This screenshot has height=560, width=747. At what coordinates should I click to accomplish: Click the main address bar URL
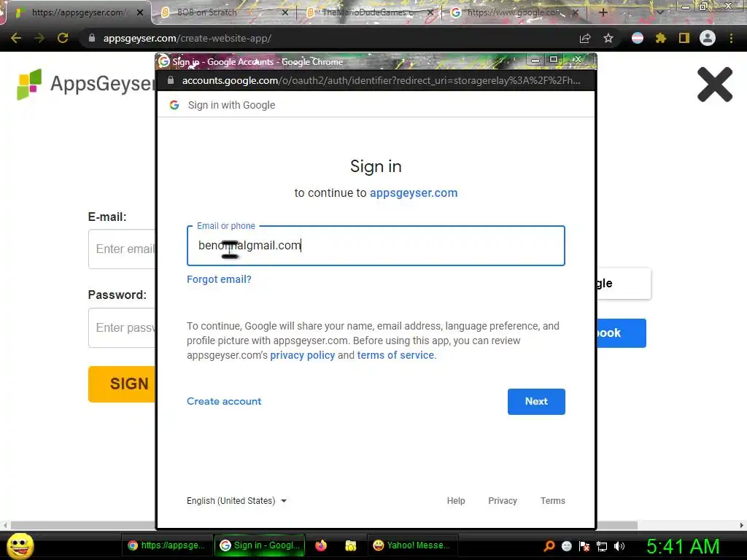pyautogui.click(x=187, y=38)
